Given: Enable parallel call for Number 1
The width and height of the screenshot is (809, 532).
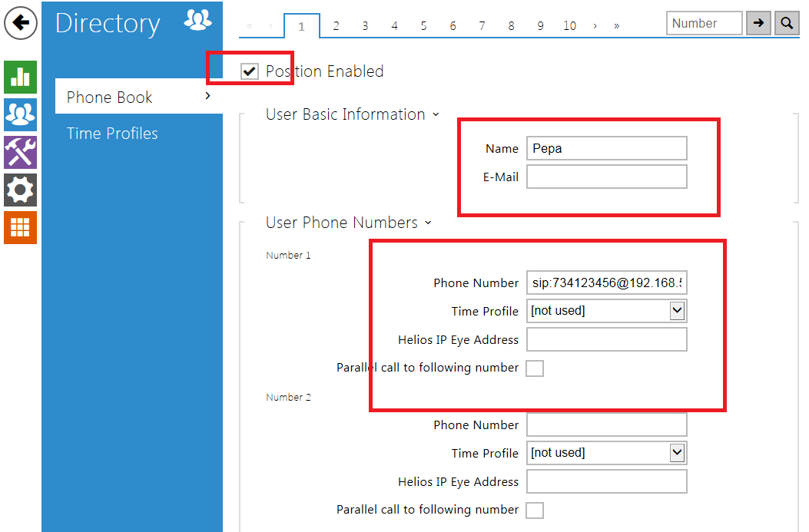Looking at the screenshot, I should click(535, 368).
